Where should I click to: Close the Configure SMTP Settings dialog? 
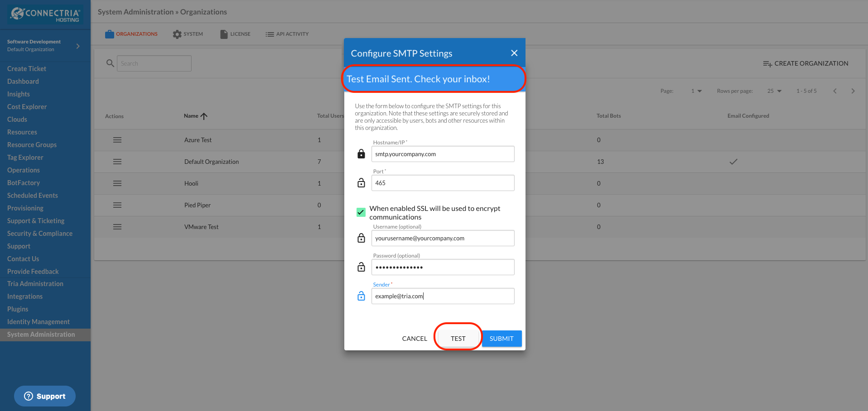pyautogui.click(x=514, y=53)
